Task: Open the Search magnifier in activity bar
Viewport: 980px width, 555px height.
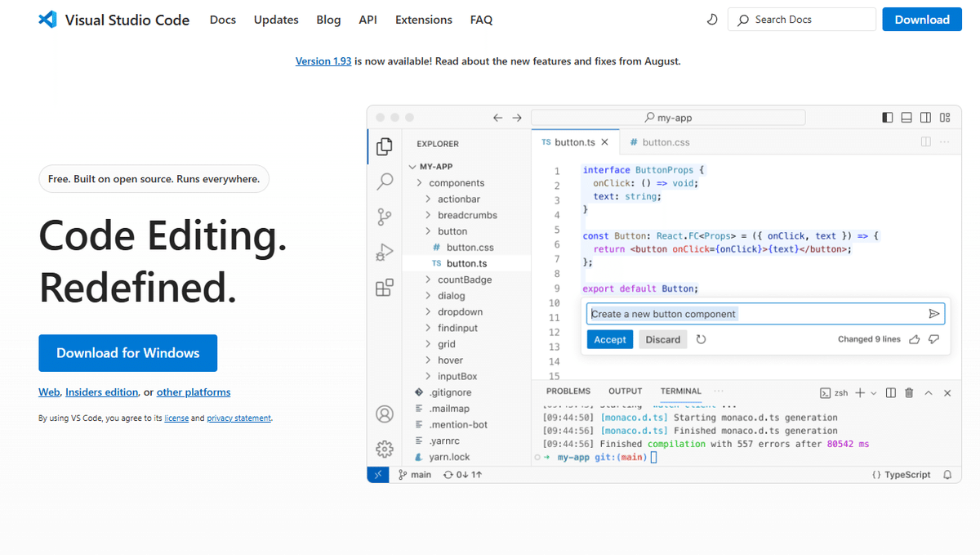Action: coord(385,182)
